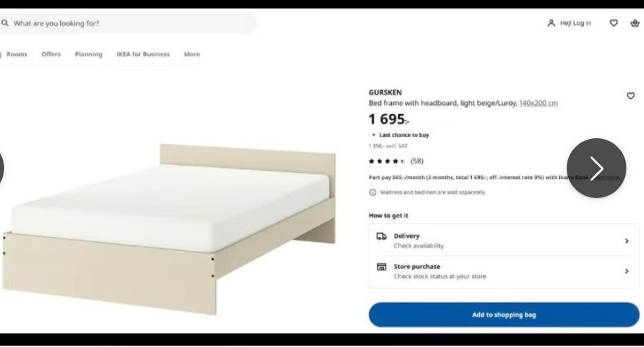Expand Delivery check availability chevron
This screenshot has width=644, height=347.
tap(627, 241)
